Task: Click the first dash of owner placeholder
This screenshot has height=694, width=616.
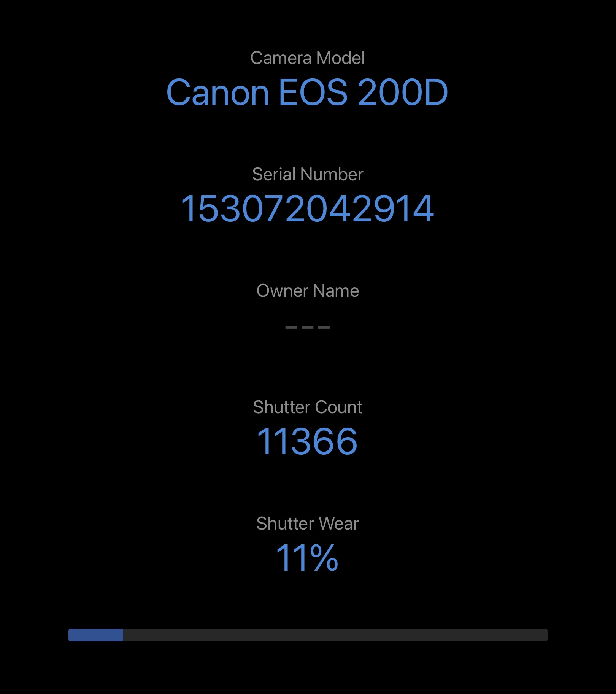Action: click(291, 327)
